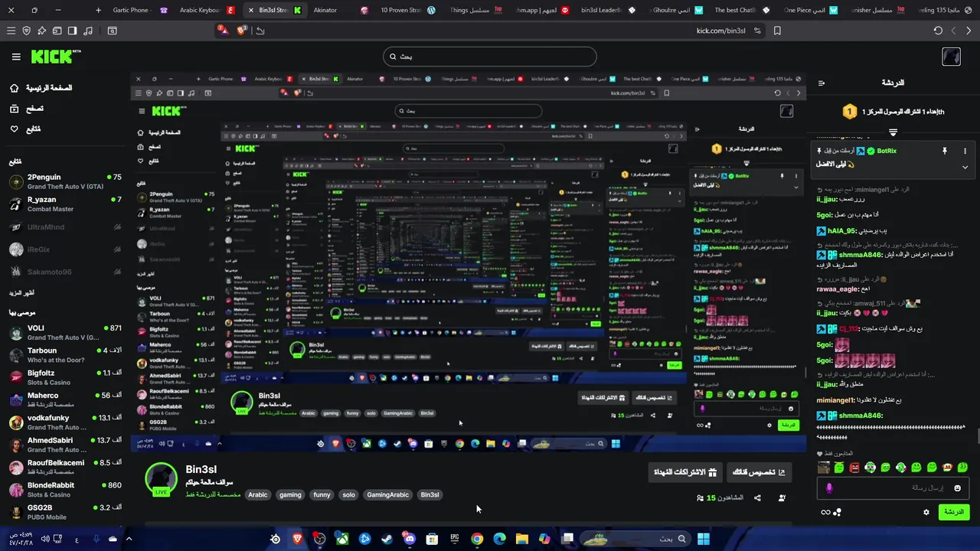This screenshot has height=551, width=980.
Task: Open BlondeRabbit channel in the sidebar
Action: (x=65, y=490)
